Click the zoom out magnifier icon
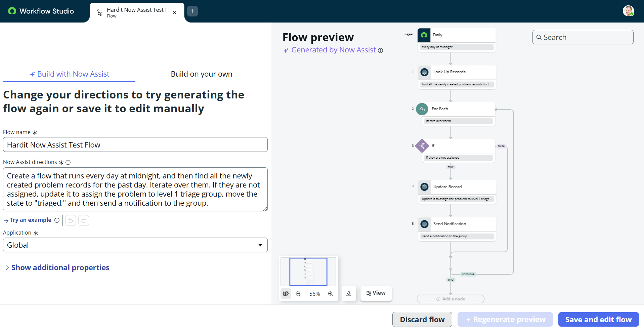The height and width of the screenshot is (331, 644). [298, 294]
